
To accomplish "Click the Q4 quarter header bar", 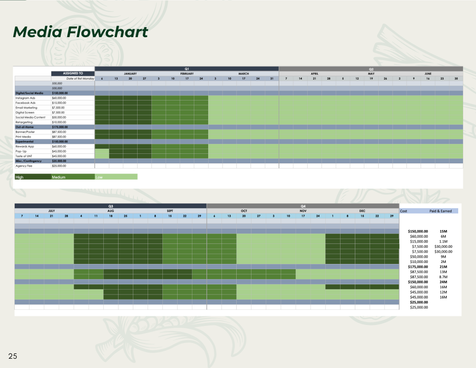I will [303, 206].
